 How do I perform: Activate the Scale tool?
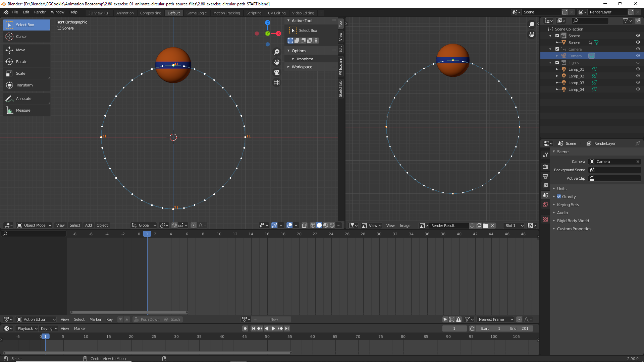tap(21, 73)
